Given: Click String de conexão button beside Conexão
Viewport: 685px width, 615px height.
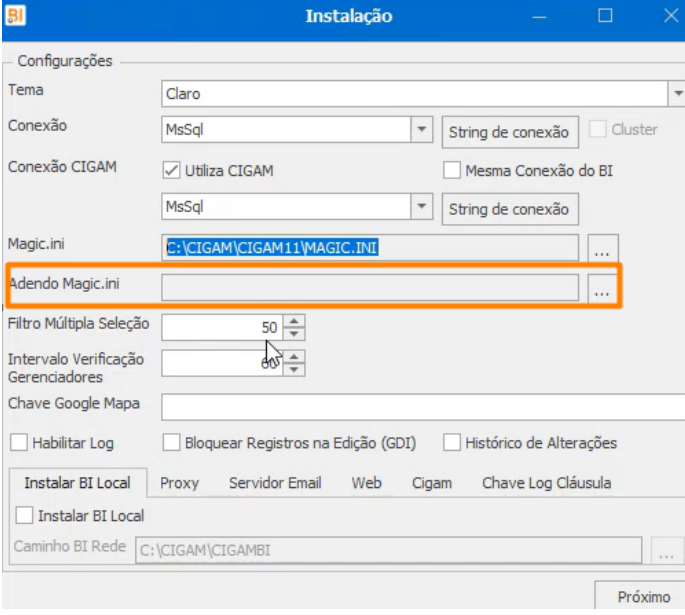Looking at the screenshot, I should pos(510,132).
